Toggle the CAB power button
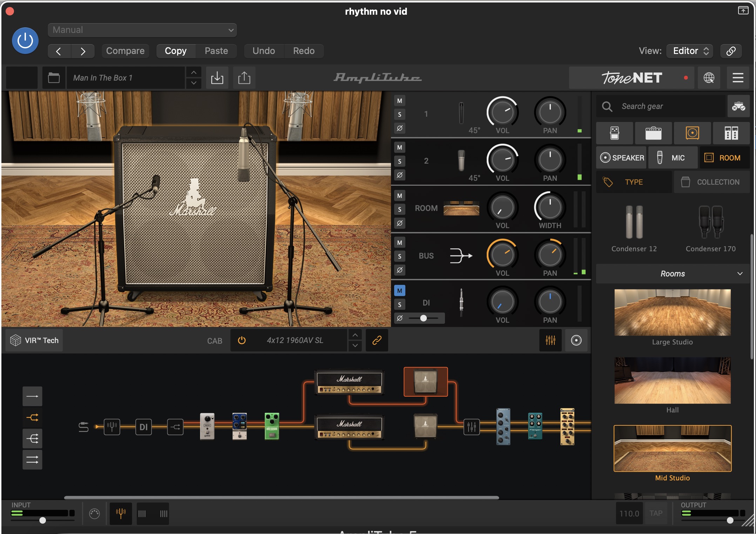 pos(242,340)
